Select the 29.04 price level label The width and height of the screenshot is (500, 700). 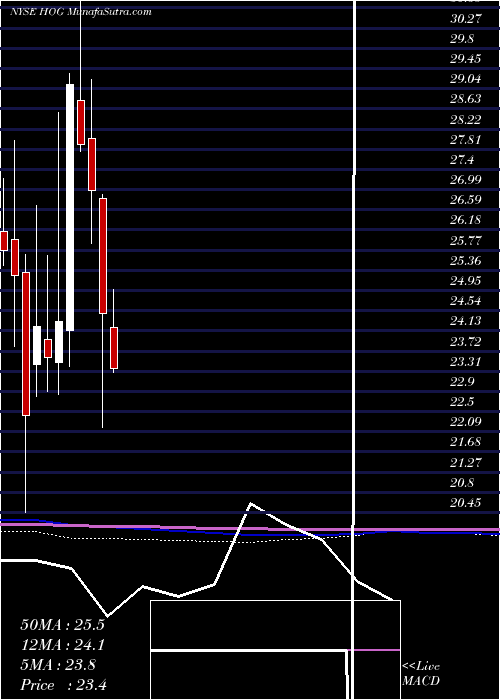[466, 79]
